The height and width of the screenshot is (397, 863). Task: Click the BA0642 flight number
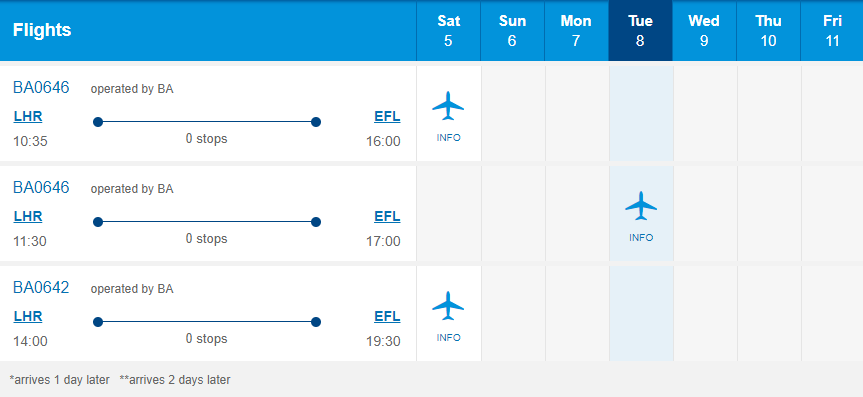click(41, 287)
